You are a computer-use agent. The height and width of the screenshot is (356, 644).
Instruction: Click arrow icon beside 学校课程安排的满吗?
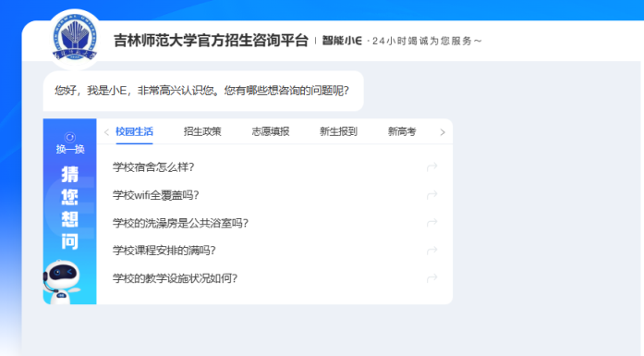(431, 251)
